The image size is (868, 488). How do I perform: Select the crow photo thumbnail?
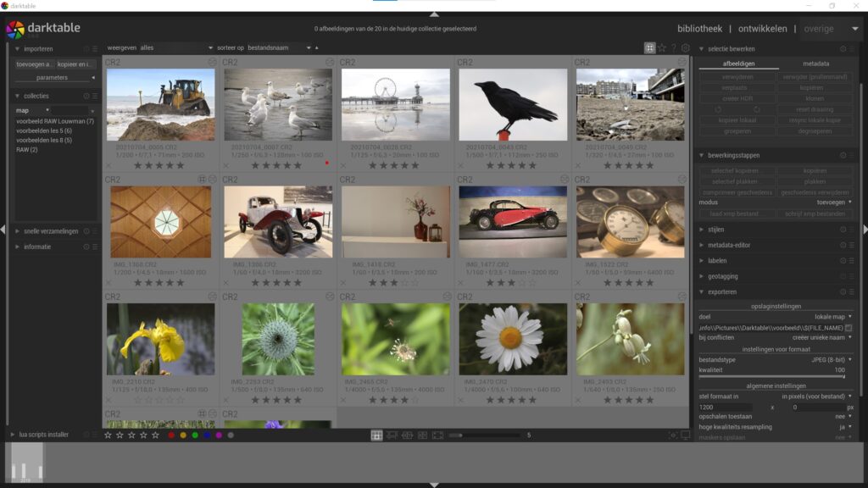coord(513,104)
